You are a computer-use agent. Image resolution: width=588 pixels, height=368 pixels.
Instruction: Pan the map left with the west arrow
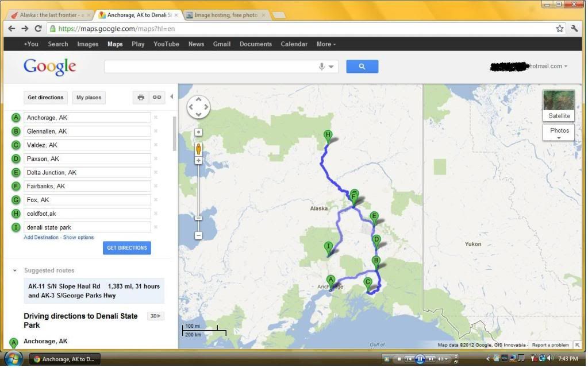pos(191,107)
